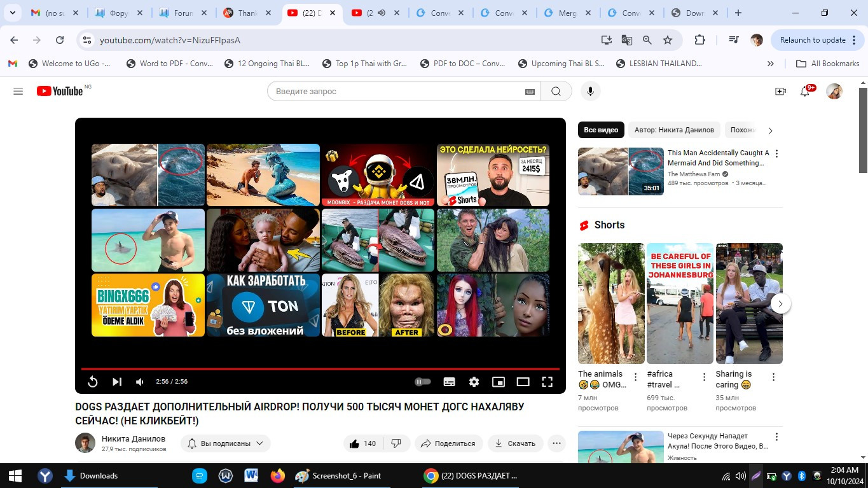Open the Вы подписаны subscription dropdown

pyautogui.click(x=226, y=443)
